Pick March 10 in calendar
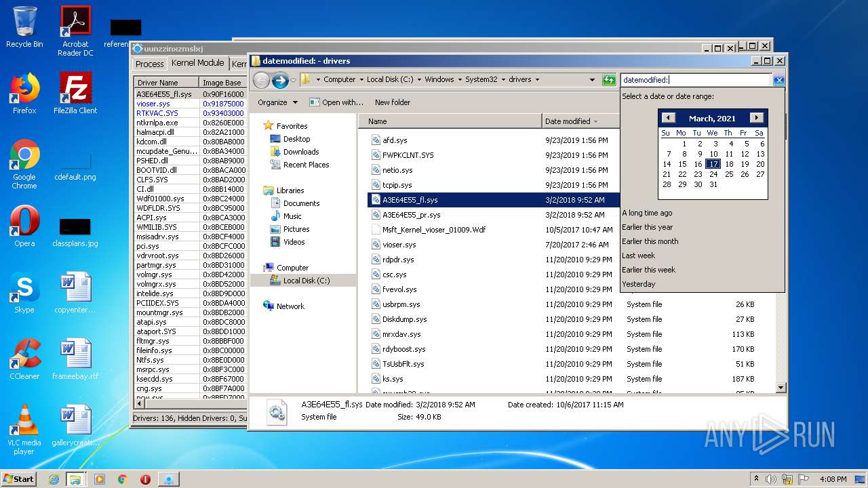868x488 pixels. coord(713,154)
